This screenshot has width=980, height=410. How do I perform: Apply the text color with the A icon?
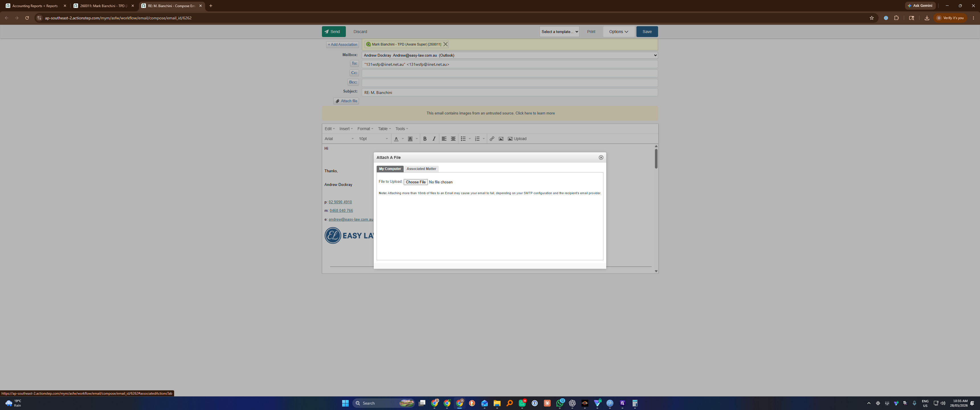tap(396, 139)
